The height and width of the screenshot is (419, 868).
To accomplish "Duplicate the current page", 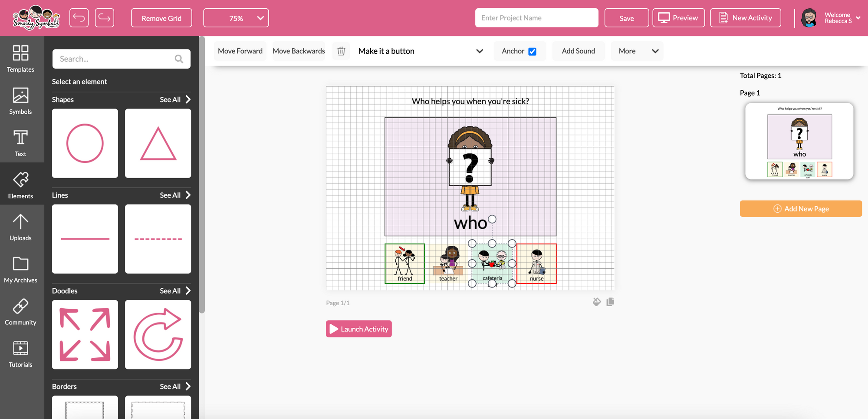I will click(610, 301).
